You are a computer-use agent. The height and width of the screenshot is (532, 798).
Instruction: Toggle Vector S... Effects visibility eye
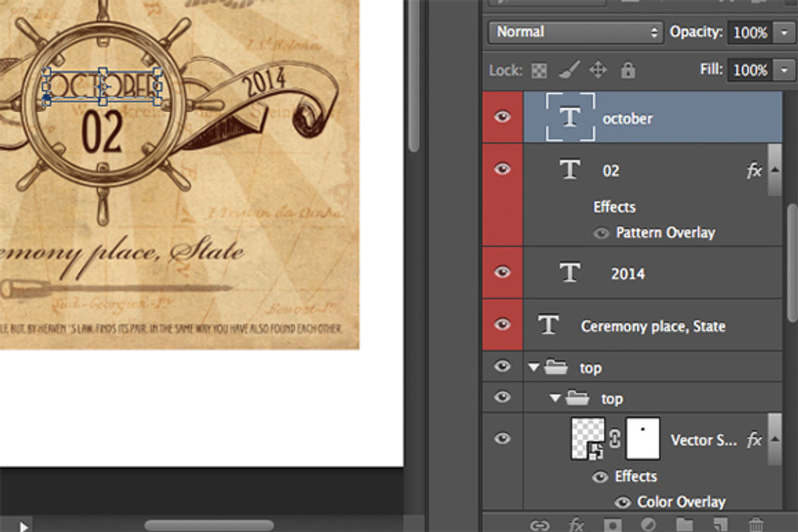coord(600,477)
